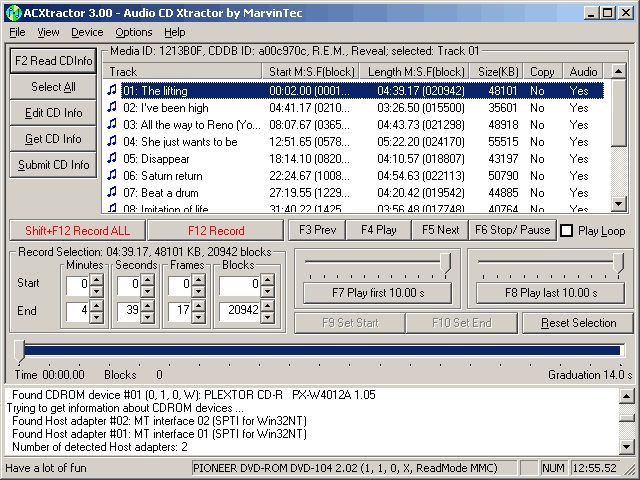Click note icon beside 06: Saturn return

click(x=112, y=175)
